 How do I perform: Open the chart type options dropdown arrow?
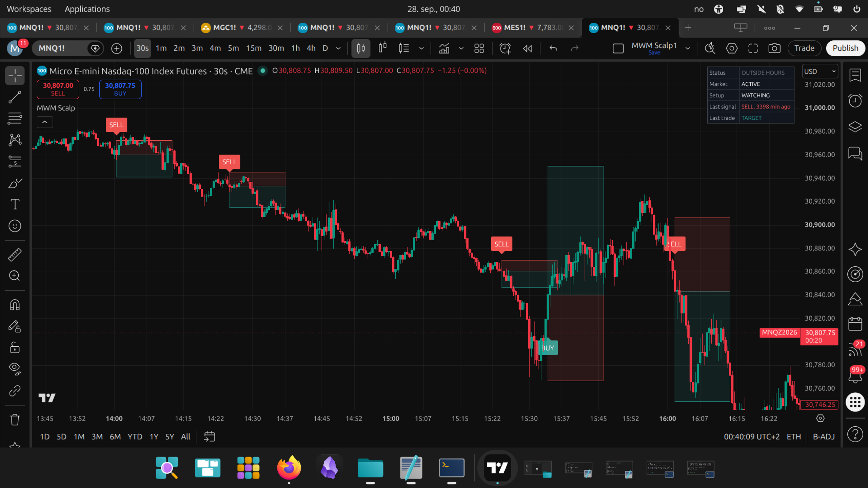(x=421, y=48)
